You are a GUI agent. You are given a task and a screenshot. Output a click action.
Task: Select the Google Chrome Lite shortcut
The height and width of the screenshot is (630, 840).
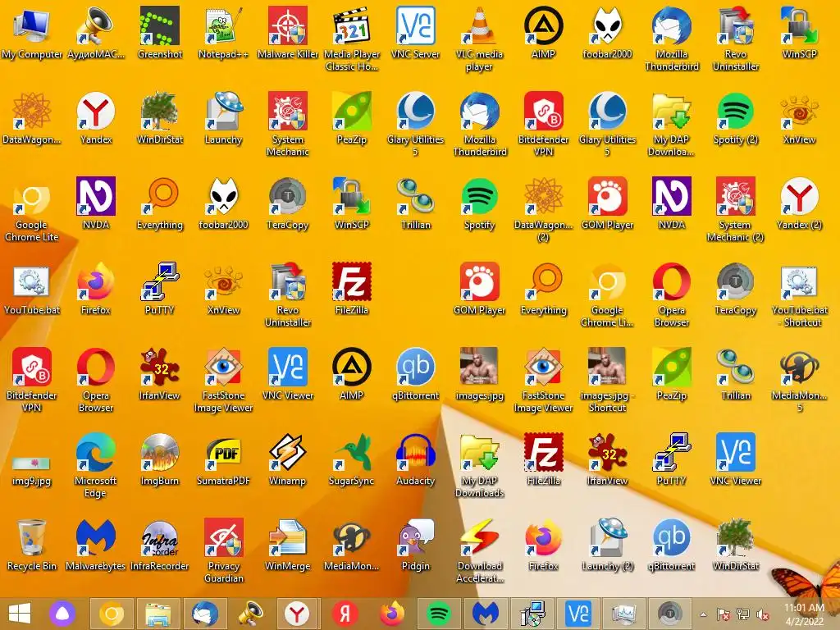click(32, 210)
